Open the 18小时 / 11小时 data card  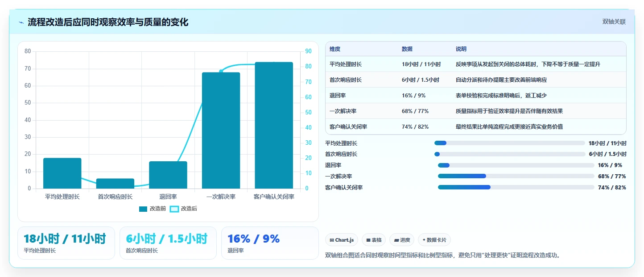coord(66,243)
